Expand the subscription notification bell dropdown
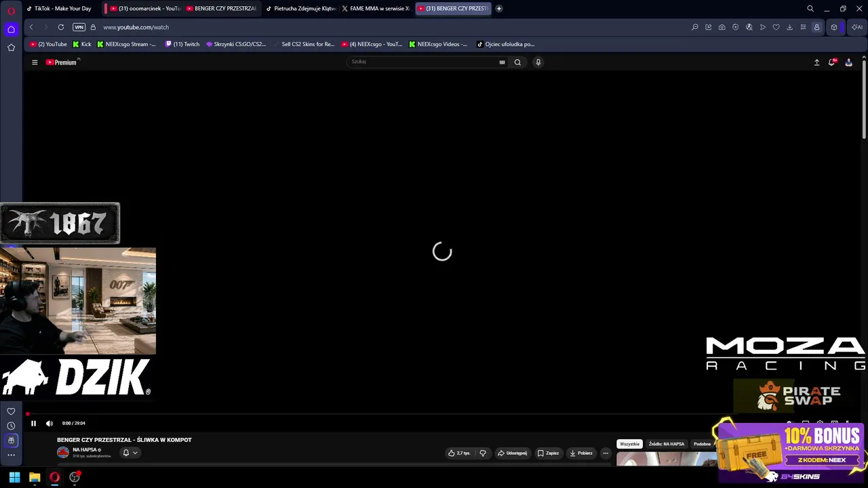 (130, 453)
